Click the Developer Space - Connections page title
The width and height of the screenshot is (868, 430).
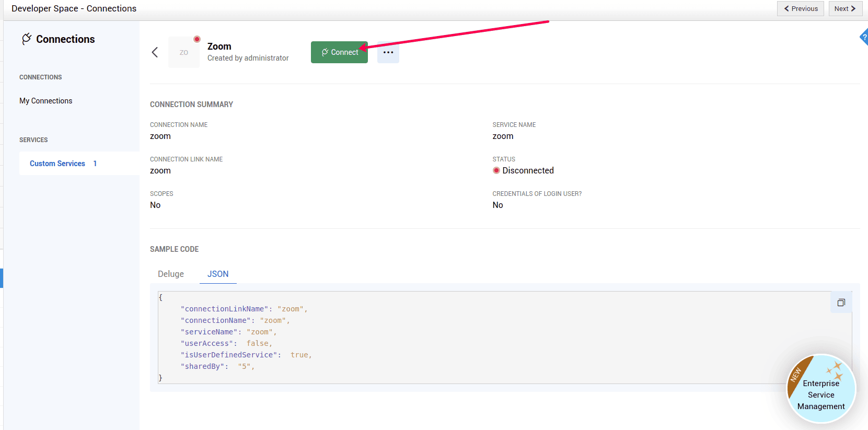74,9
